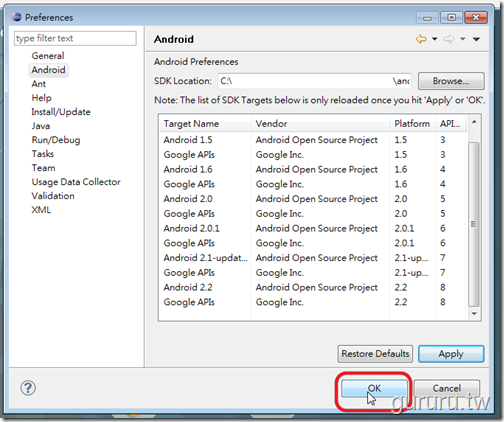Select Team preferences category
This screenshot has width=504, height=422.
tap(43, 168)
